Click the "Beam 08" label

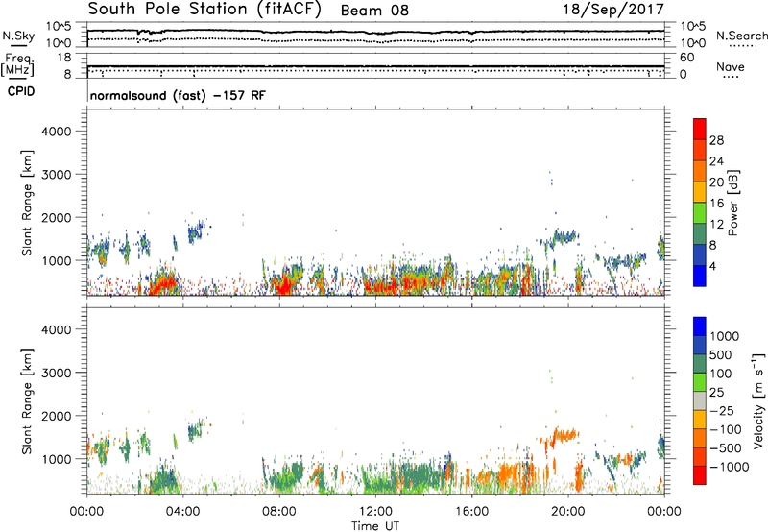tap(374, 11)
